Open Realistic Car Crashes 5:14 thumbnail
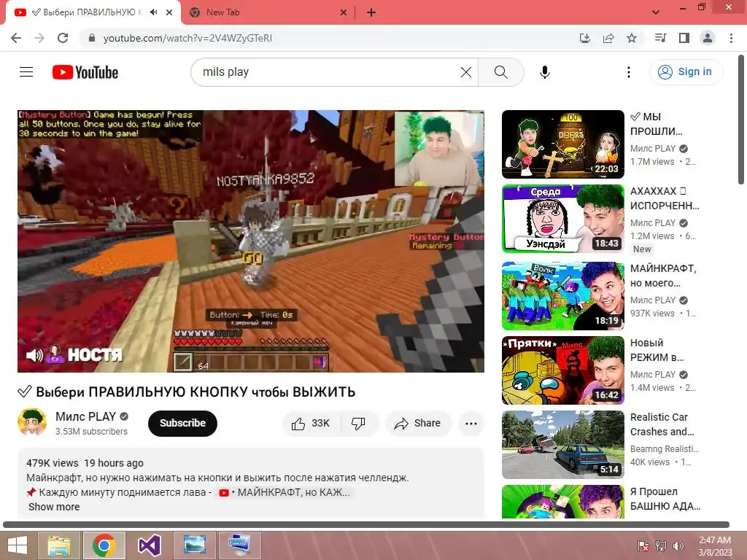The height and width of the screenshot is (560, 747). (x=563, y=444)
